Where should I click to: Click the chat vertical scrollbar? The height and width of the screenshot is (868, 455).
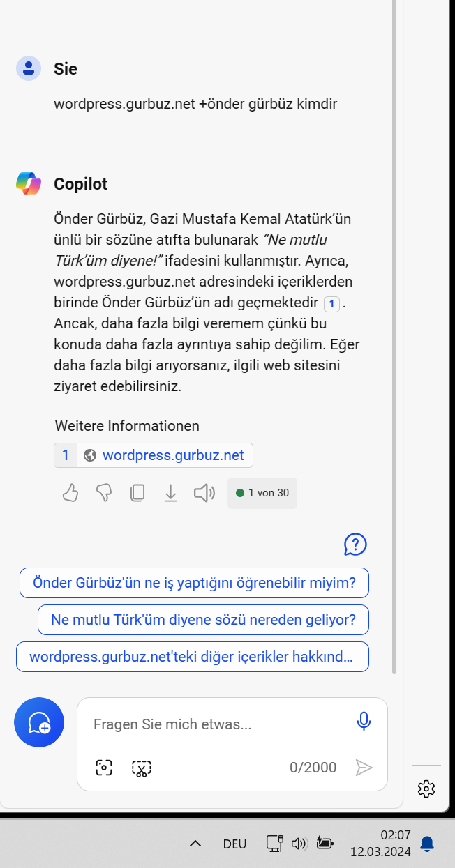394,337
